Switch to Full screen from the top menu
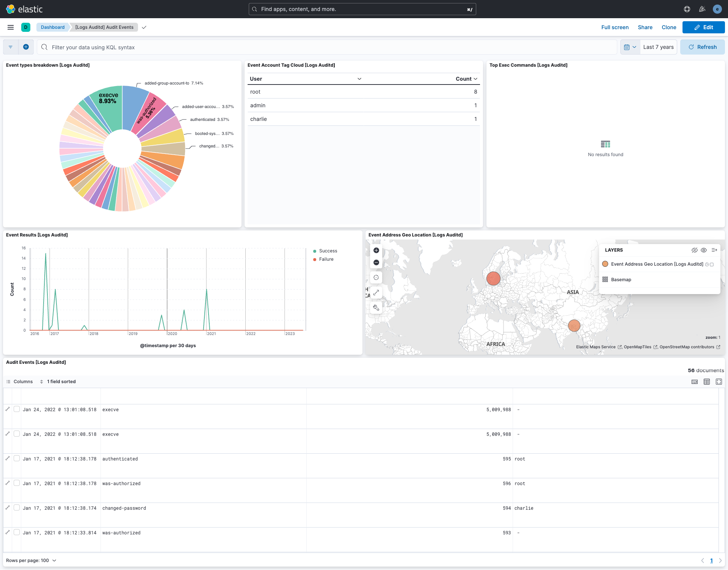 tap(615, 27)
